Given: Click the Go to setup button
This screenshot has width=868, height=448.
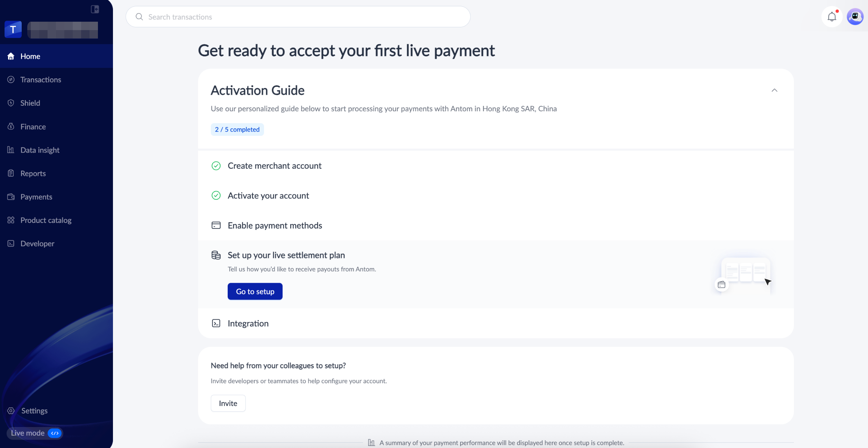Looking at the screenshot, I should click(255, 291).
